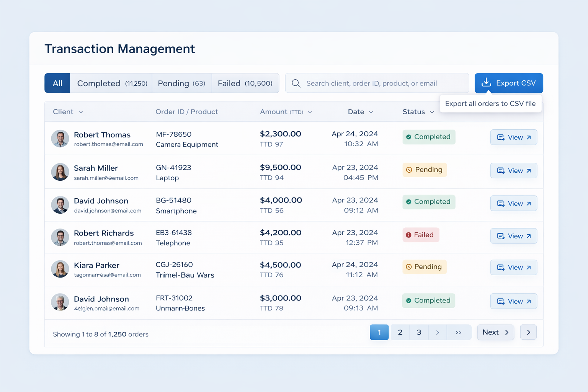Open the Status column sort dropdown
The image size is (588, 392).
pos(432,112)
